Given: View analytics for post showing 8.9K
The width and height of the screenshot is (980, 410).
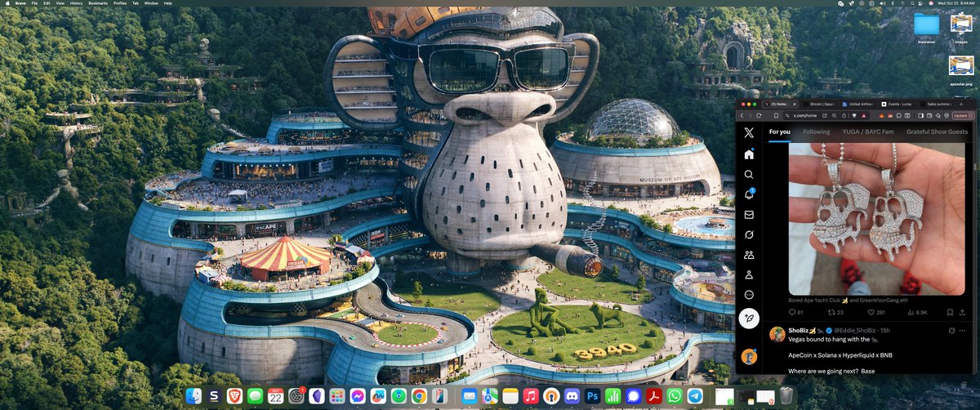Looking at the screenshot, I should pyautogui.click(x=915, y=312).
